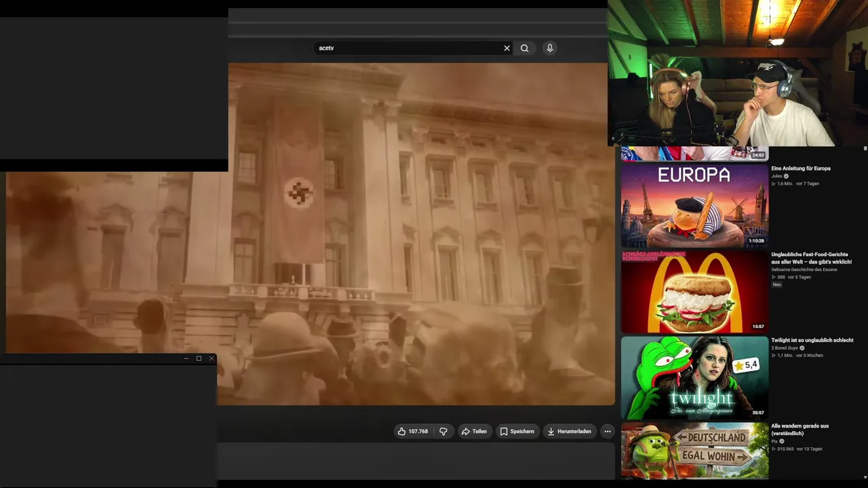Download the video via Herunterladen
Screen dimensions: 868x488
coord(569,431)
